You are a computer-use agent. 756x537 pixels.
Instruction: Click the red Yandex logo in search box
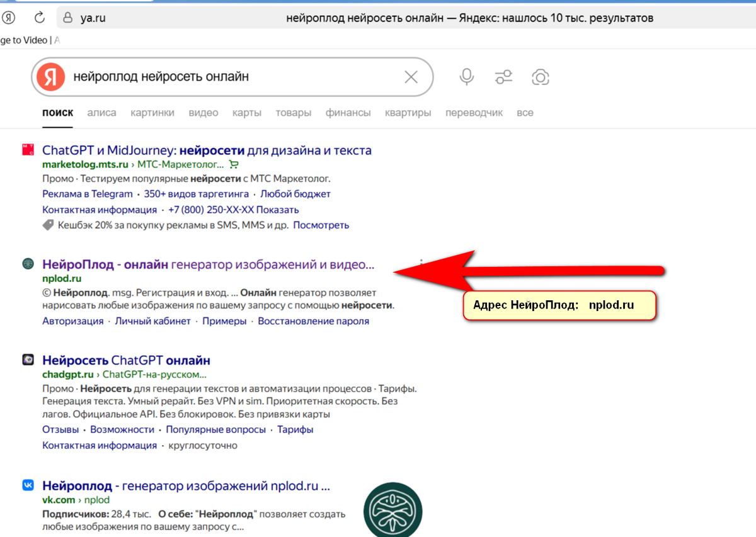coord(50,77)
